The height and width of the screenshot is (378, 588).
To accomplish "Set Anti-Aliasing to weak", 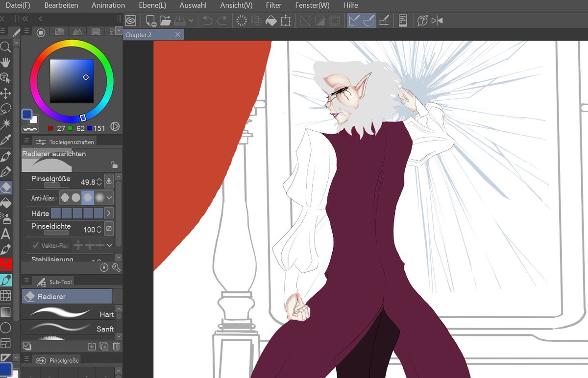I will [x=76, y=198].
